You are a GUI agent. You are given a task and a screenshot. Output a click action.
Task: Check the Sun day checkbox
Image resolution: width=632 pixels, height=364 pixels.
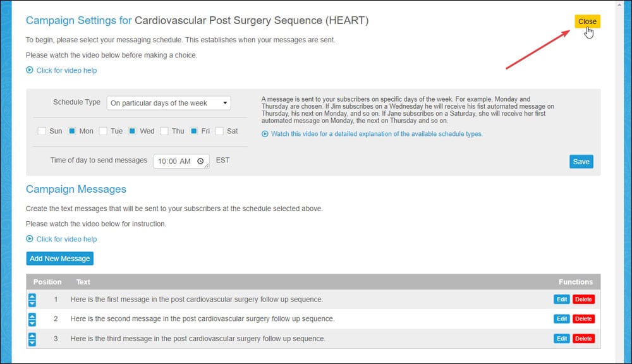[x=42, y=131]
